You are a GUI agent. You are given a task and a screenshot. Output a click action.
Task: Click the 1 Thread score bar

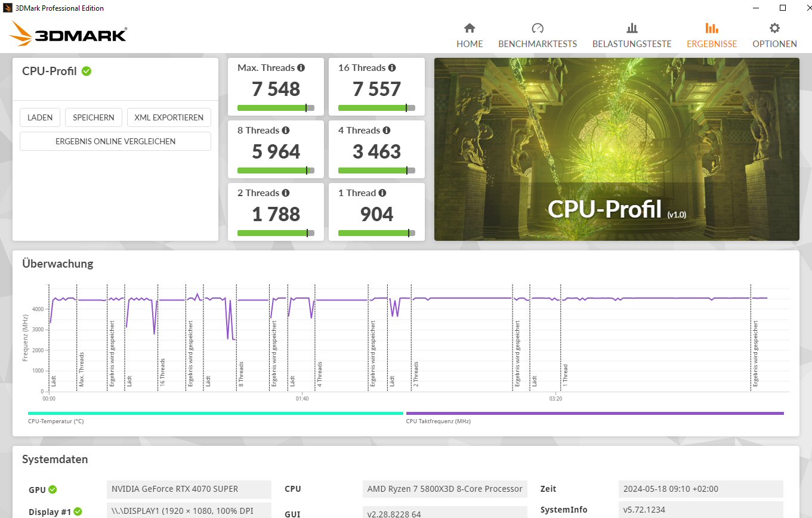click(x=376, y=233)
